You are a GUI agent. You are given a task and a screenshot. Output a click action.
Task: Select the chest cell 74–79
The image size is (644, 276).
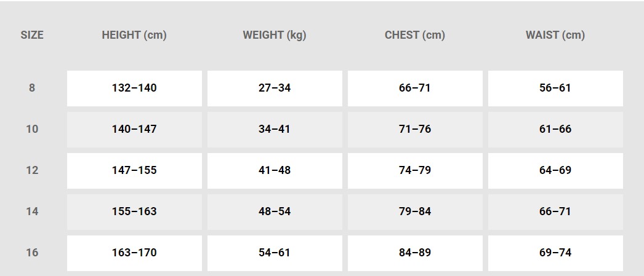(415, 171)
